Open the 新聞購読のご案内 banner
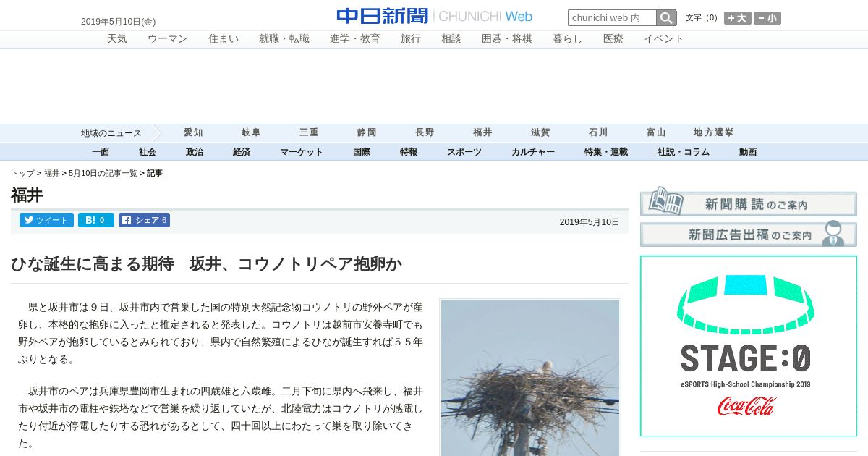The image size is (868, 456). pos(749,202)
